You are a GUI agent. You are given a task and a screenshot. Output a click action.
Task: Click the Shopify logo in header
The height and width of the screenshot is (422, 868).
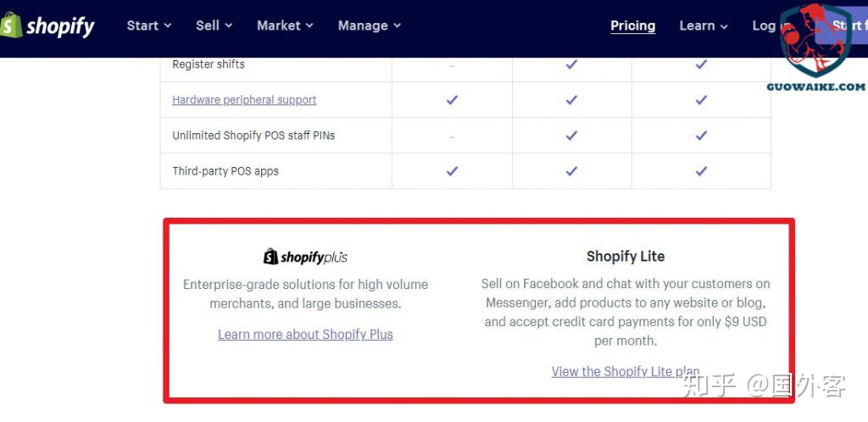pos(48,26)
